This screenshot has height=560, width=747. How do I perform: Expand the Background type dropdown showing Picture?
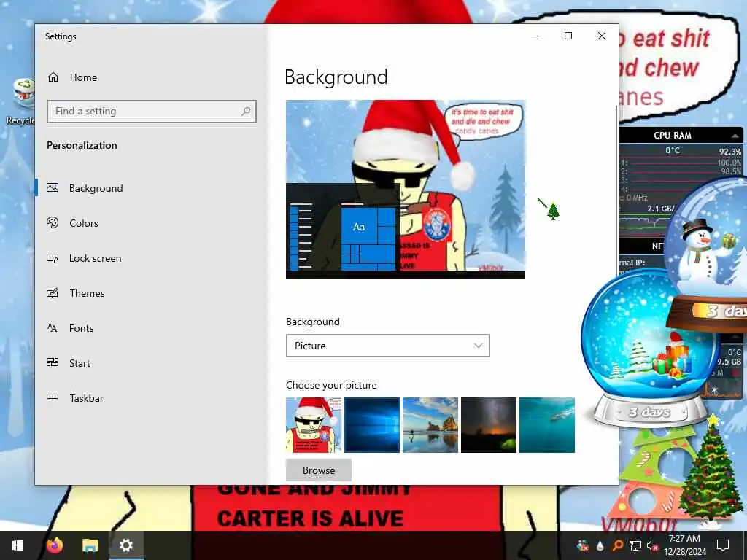point(388,346)
